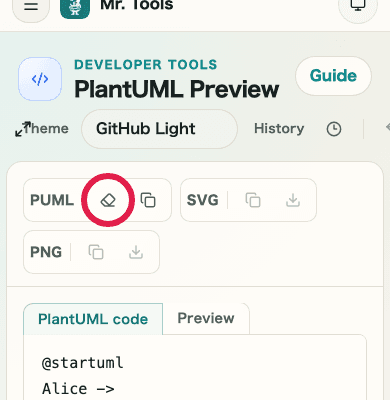This screenshot has height=400, width=390.
Task: Copy PNG image
Action: point(96,252)
